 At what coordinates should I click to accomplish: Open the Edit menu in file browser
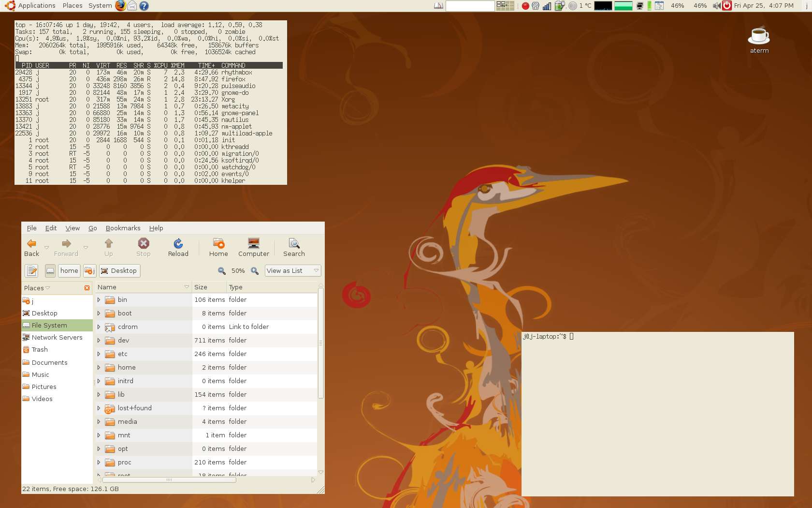click(51, 228)
